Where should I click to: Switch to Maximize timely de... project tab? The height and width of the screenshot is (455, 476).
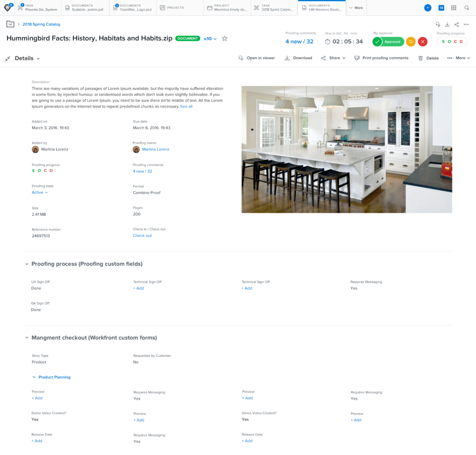click(x=227, y=7)
